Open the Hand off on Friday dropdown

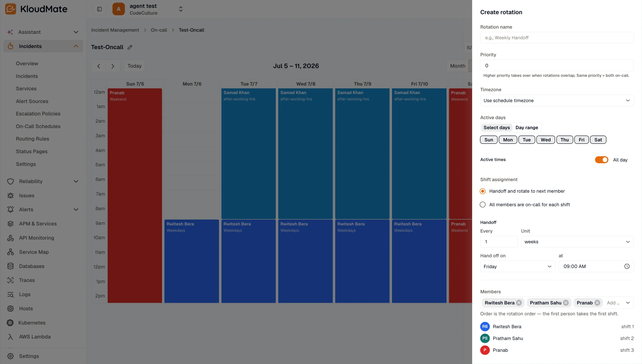[518, 266]
